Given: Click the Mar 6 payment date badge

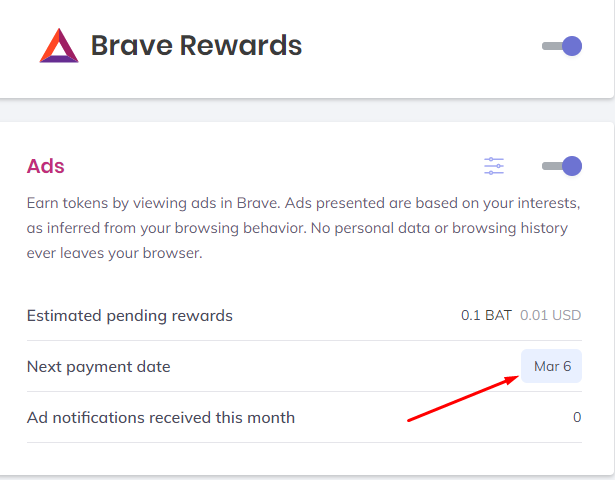Looking at the screenshot, I should coord(552,366).
